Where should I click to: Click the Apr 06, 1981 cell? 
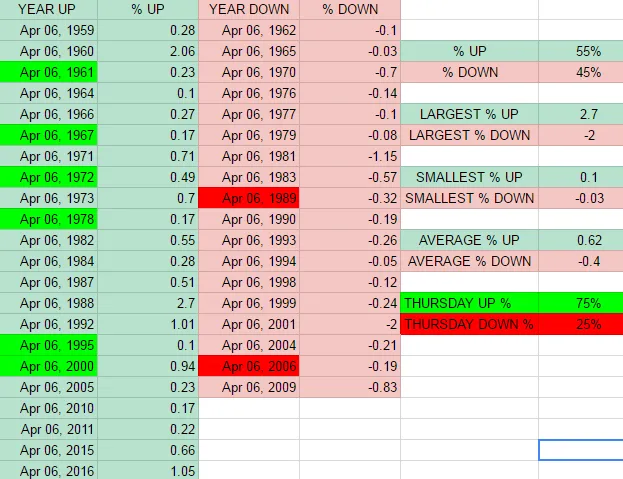(249, 156)
